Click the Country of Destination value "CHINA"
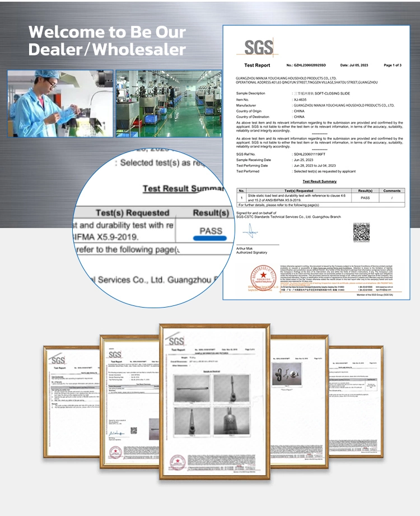 [299, 117]
